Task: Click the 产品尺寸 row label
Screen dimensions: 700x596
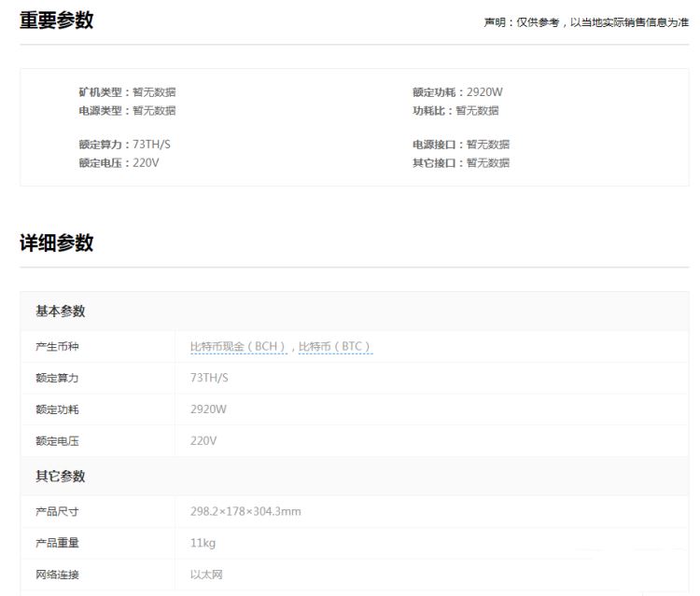Action: pyautogui.click(x=57, y=512)
